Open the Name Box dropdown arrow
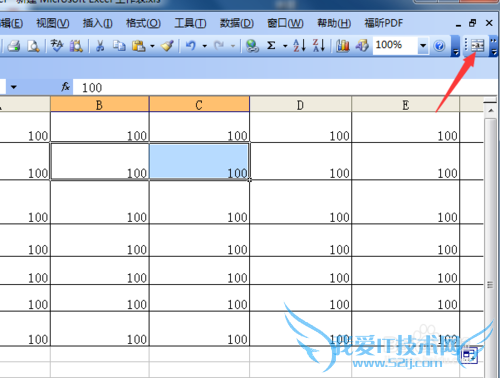The image size is (500, 378). [x=13, y=87]
